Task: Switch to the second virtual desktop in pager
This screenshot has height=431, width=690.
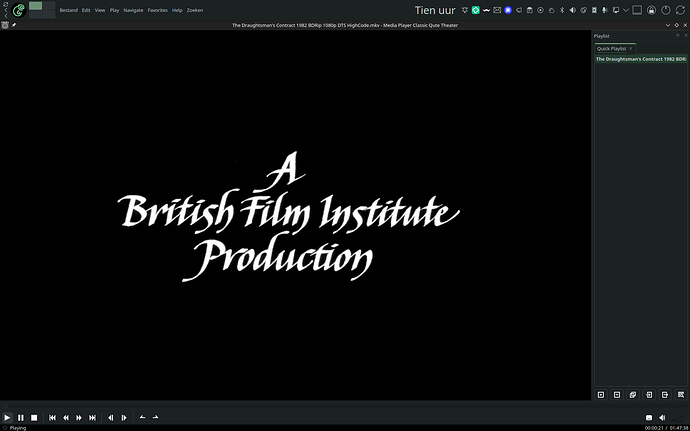Action: pyautogui.click(x=48, y=6)
